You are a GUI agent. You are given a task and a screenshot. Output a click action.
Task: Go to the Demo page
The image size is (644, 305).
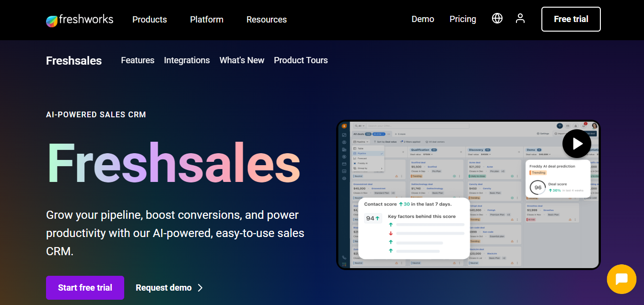point(423,19)
